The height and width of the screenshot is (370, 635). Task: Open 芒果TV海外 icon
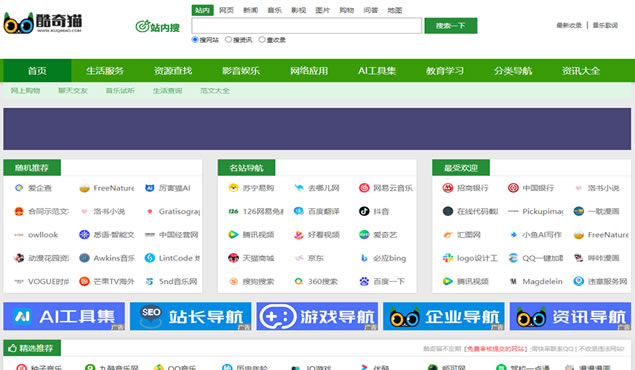pos(84,281)
